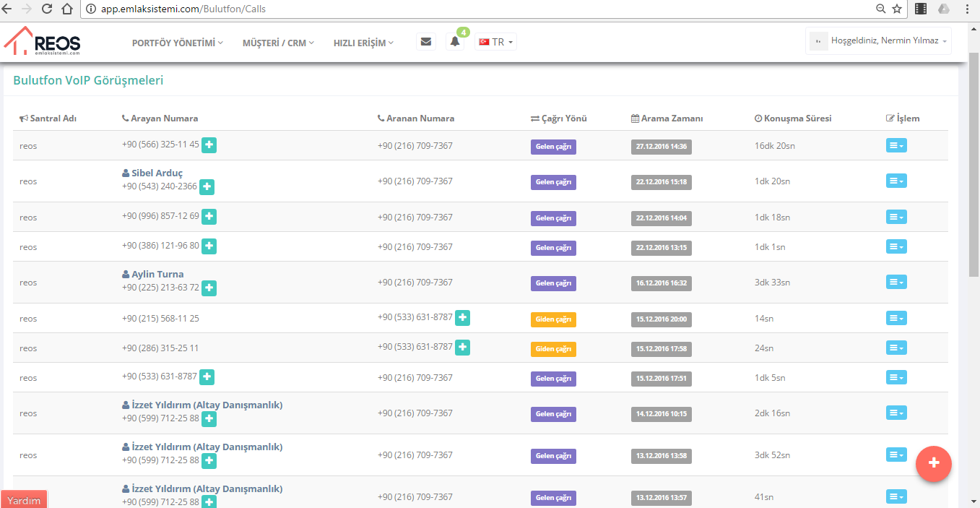The height and width of the screenshot is (508, 980).
Task: Open the first İzzet Yıldırım (Altay Danışmanlık) contact link
Action: point(207,405)
